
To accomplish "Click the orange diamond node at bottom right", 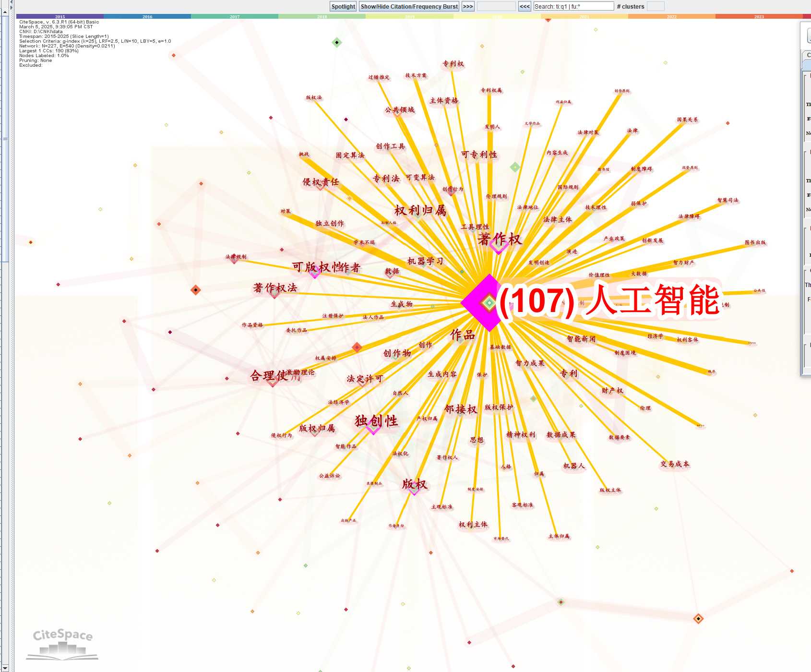I will [x=698, y=619].
